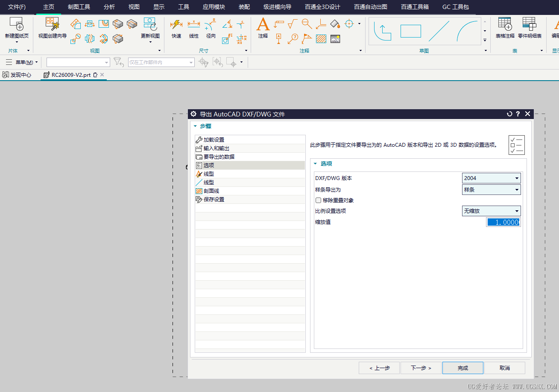Image resolution: width=559 pixels, height=392 pixels.
Task: Switch to the 级进模向导 ribbon tab
Action: pyautogui.click(x=277, y=7)
